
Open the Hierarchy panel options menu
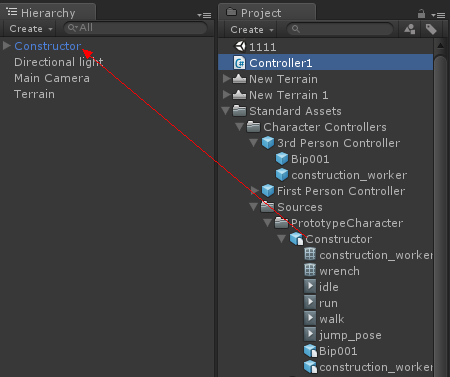[204, 15]
